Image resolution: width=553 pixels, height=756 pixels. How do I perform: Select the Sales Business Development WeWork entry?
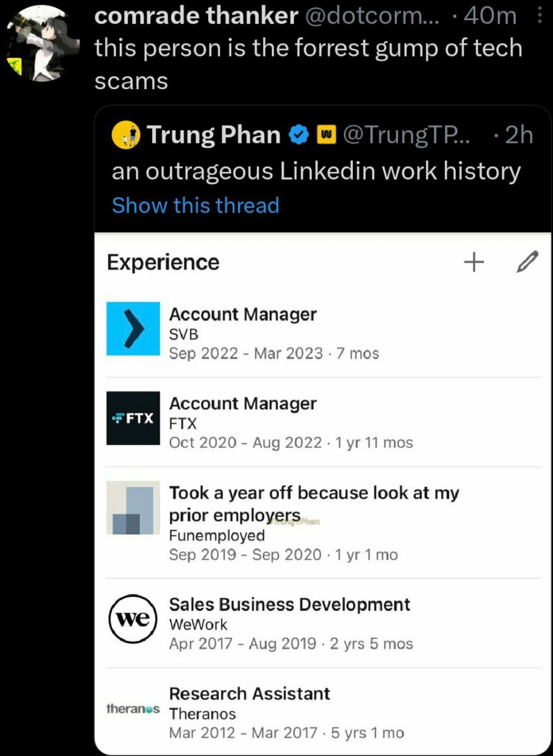(x=323, y=623)
